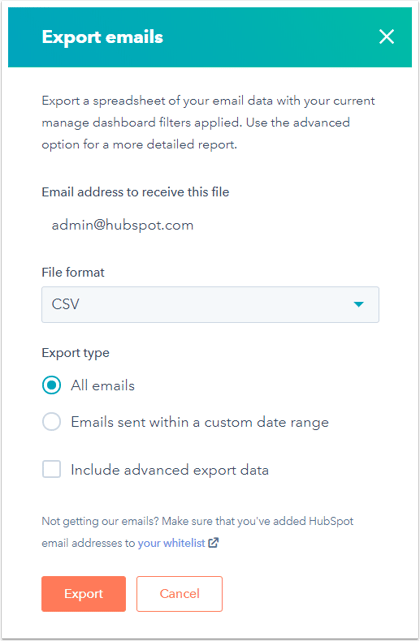420x641 pixels.
Task: Click the "Export emails" dialog title
Action: [102, 37]
